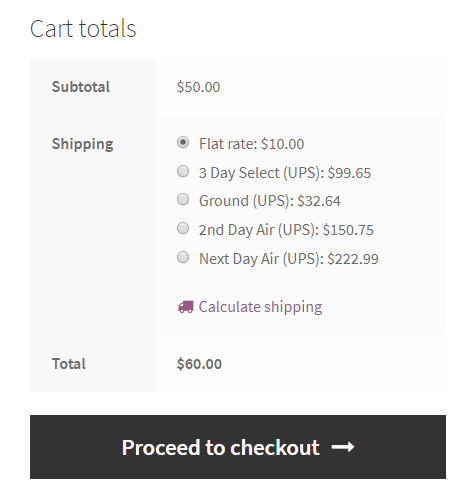Click the 3 Day Select (UPS): $99.65 label
The width and height of the screenshot is (475, 489).
click(x=285, y=173)
